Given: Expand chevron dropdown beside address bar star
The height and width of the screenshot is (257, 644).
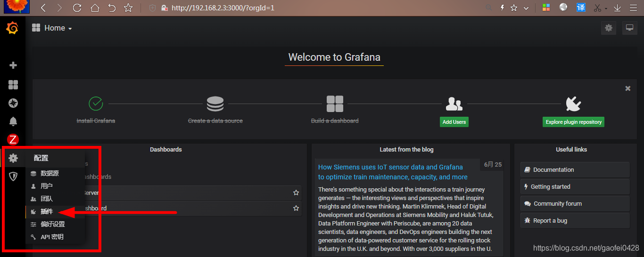Looking at the screenshot, I should point(526,8).
